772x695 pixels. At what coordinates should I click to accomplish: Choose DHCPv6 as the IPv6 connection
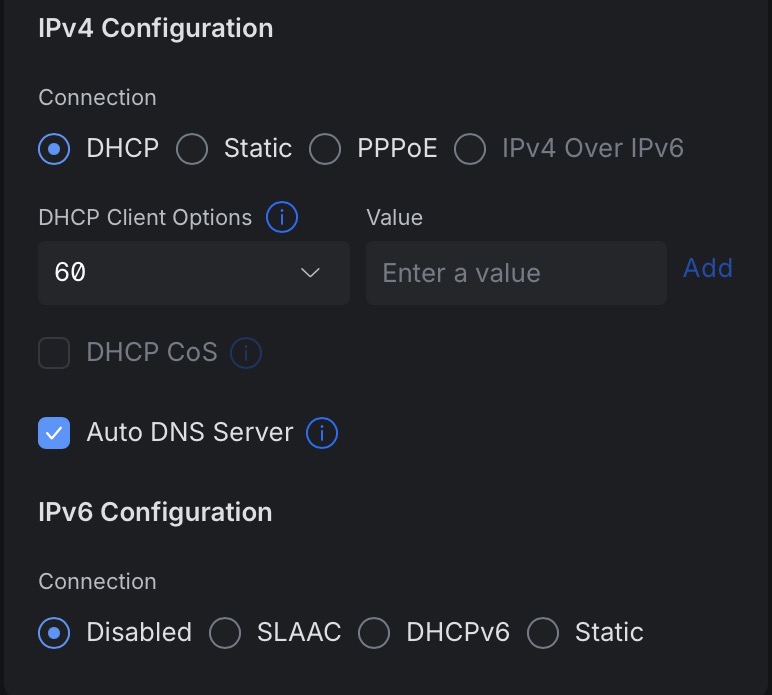(374, 633)
